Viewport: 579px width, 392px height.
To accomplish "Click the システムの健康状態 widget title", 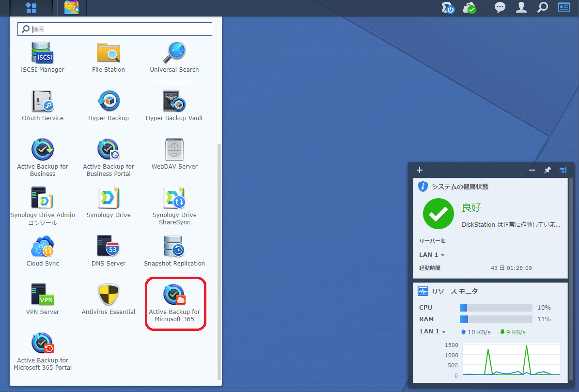I will coord(460,187).
